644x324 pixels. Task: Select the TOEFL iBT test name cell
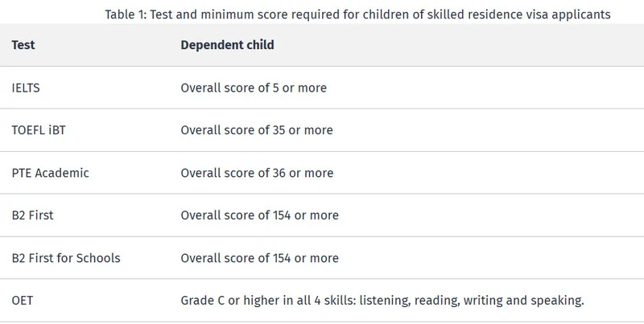tap(39, 130)
